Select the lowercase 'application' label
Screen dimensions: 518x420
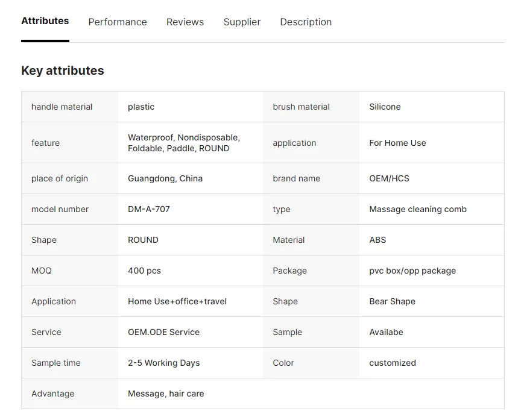pos(294,143)
